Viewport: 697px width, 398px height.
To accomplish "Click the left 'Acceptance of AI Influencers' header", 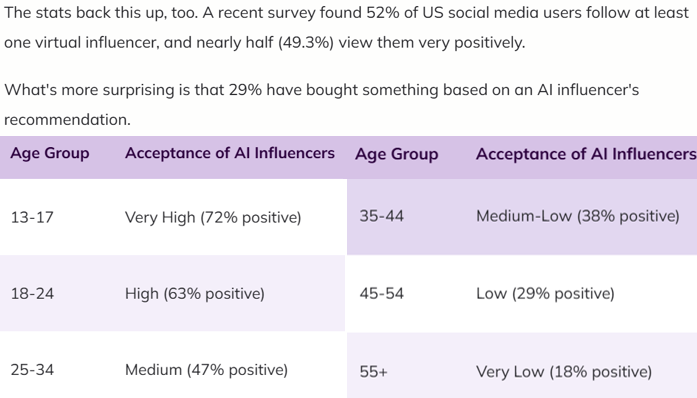I will pos(229,153).
